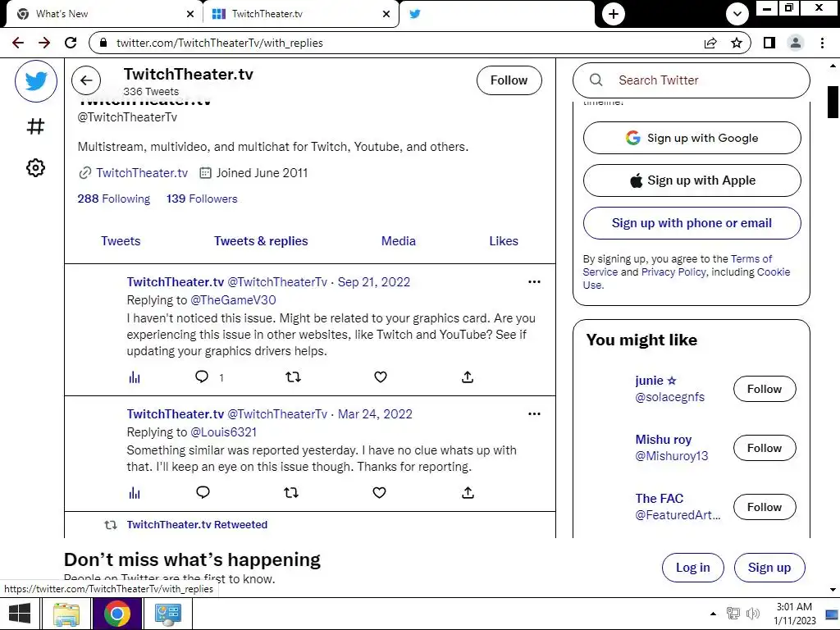
Task: Retweet the Sep 21, 2022 tweet
Action: point(293,377)
